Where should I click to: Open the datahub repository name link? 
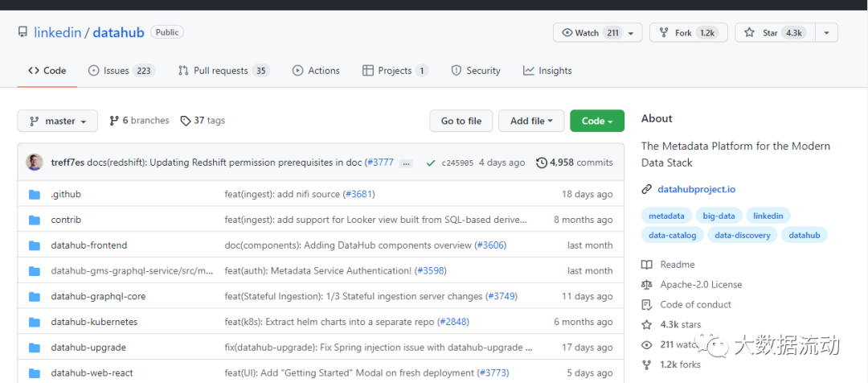[x=118, y=32]
